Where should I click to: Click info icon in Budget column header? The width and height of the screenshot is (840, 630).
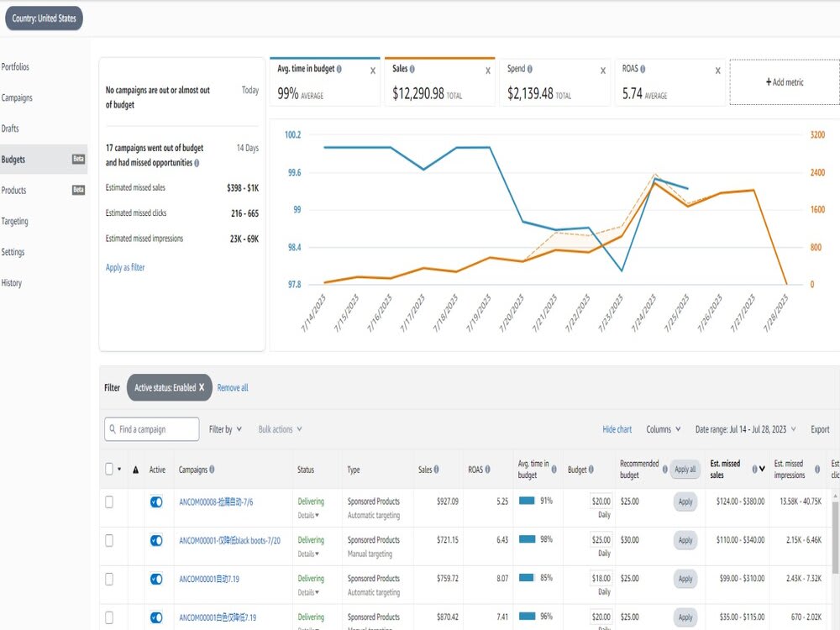pos(591,470)
